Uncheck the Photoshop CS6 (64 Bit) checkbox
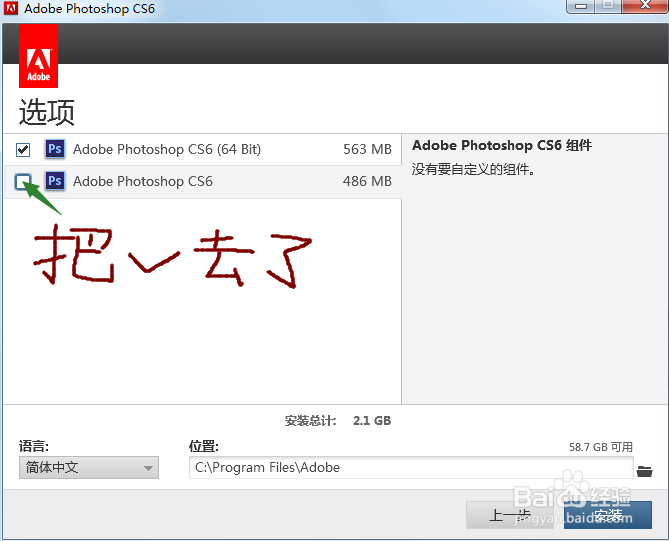The width and height of the screenshot is (669, 541). [23, 150]
